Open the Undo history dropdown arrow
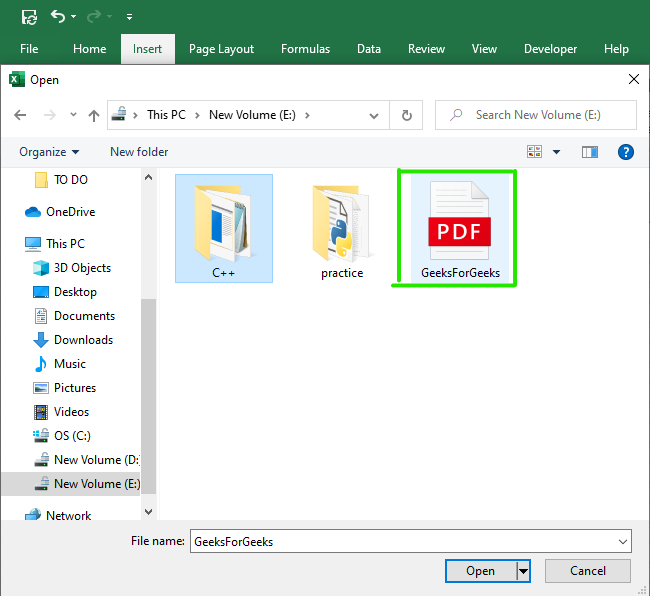The width and height of the screenshot is (650, 596). pyautogui.click(x=73, y=17)
